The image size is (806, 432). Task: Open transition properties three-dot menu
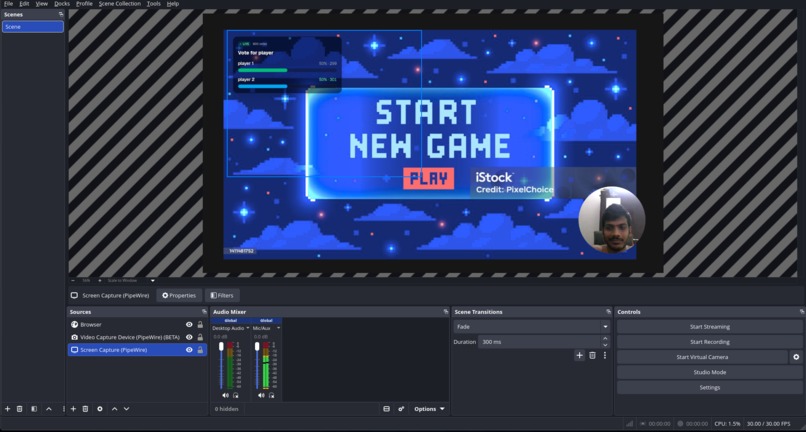coord(604,355)
